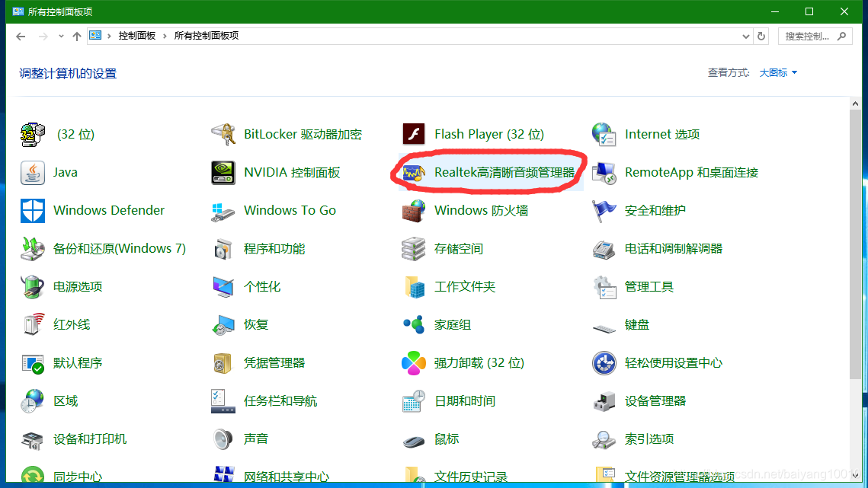
Task: Click the chevron before 控制面板 in the address bar
Action: 109,36
